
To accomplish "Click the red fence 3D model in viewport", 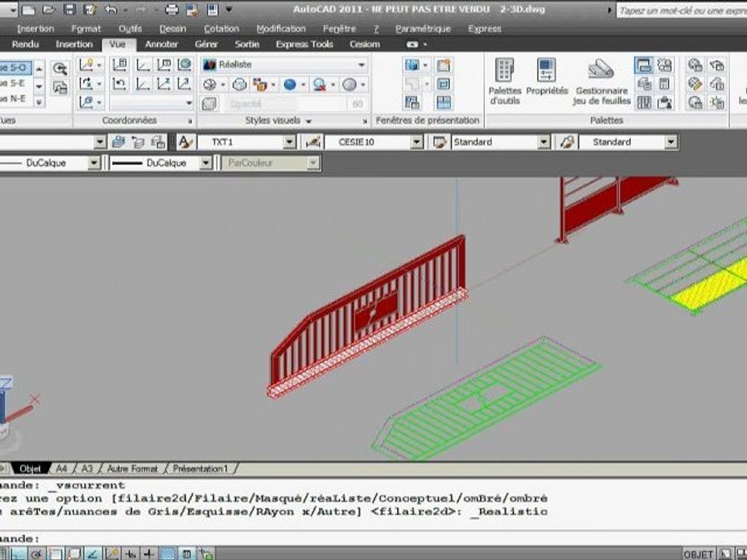I will coord(369,315).
